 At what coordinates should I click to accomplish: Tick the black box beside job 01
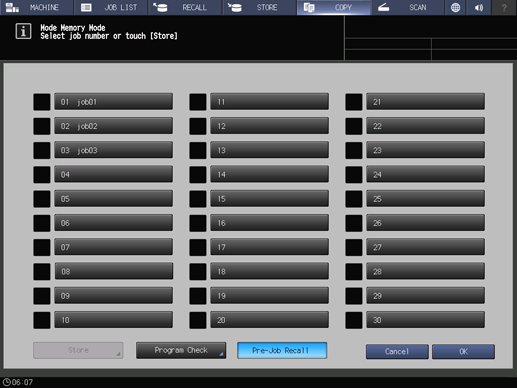coord(42,102)
